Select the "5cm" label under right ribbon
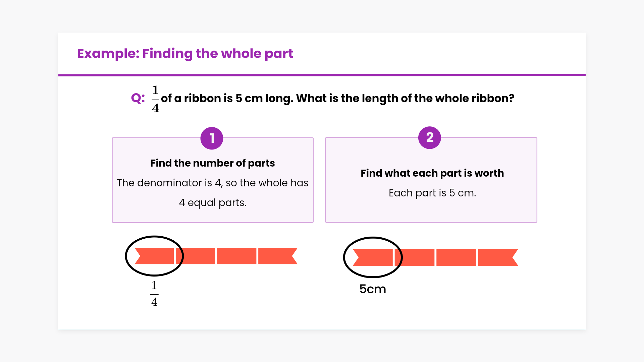Viewport: 644px width, 362px height. tap(373, 289)
